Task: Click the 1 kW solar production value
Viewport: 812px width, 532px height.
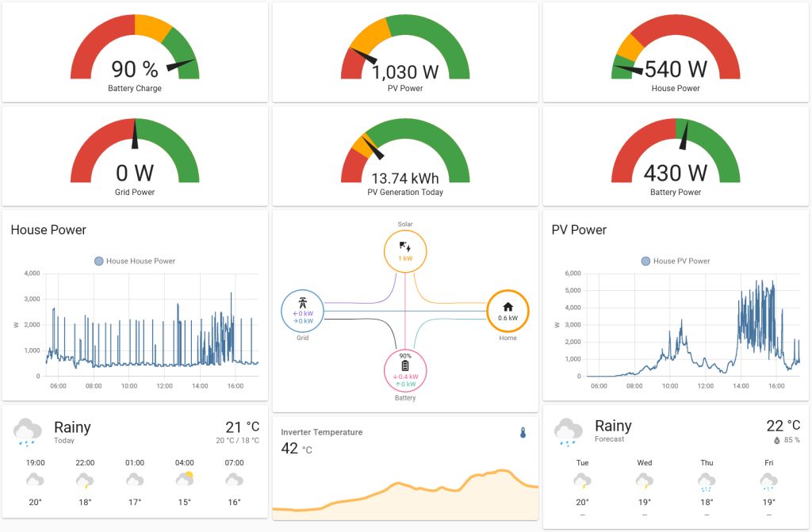Action: click(405, 258)
